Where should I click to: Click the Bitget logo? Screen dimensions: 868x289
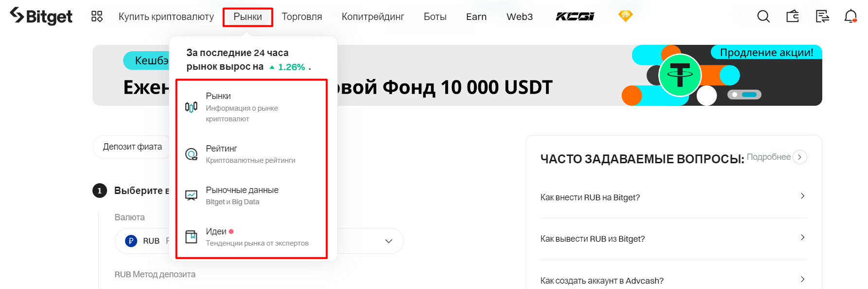click(41, 17)
